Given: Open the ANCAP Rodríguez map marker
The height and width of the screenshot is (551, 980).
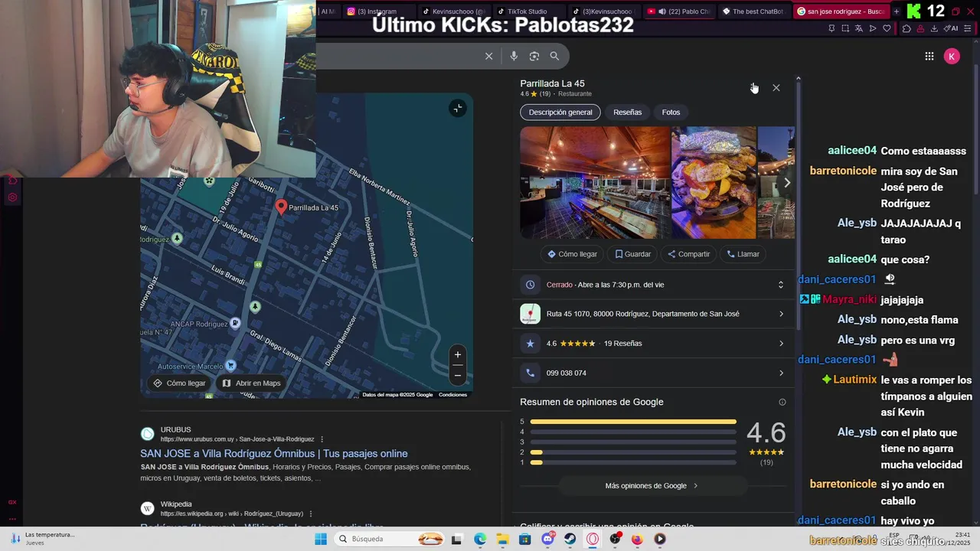Looking at the screenshot, I should pyautogui.click(x=235, y=323).
